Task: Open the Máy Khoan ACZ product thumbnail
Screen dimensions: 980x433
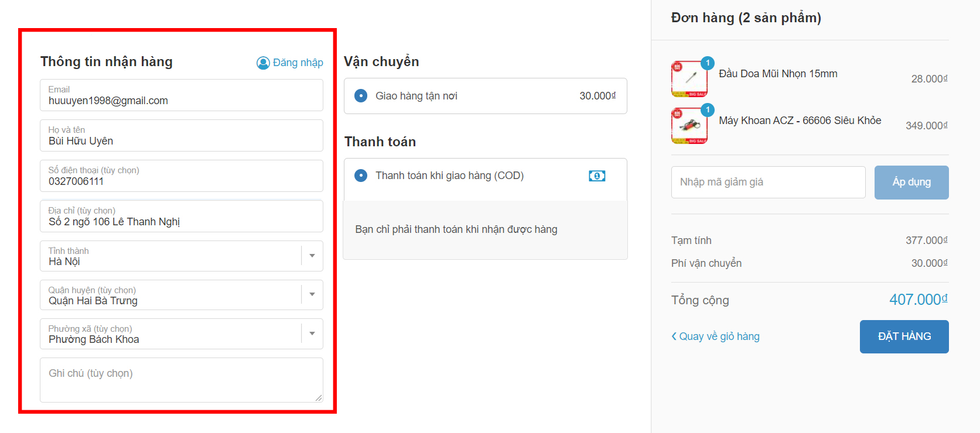Action: click(689, 125)
